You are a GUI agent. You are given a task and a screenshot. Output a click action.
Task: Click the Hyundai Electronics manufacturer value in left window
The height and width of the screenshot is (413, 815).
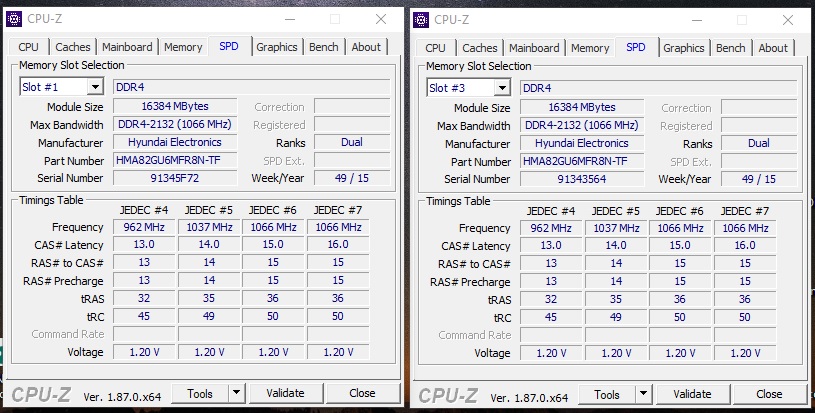(175, 142)
